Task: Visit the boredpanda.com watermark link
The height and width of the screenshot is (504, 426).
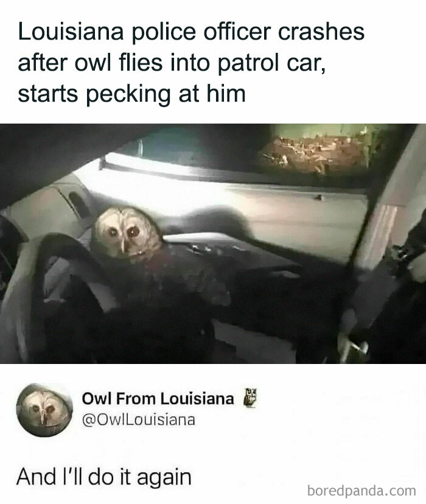Action: [361, 491]
